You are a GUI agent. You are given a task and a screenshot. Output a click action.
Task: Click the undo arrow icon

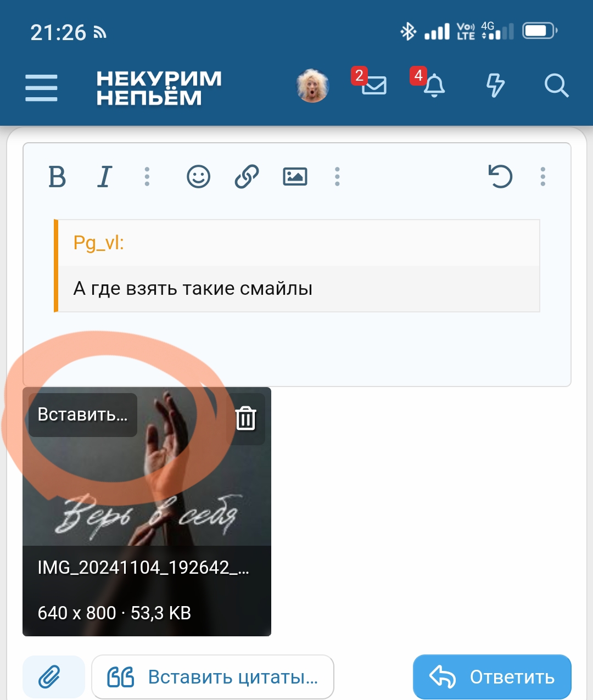[x=500, y=177]
